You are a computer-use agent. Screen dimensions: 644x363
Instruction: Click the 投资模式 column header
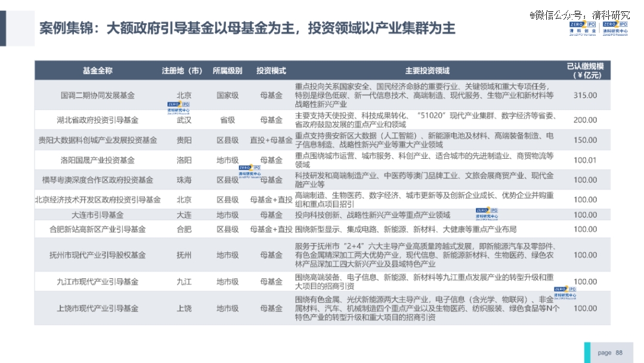(271, 70)
